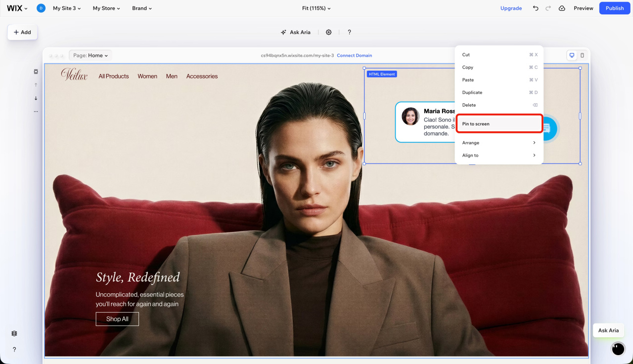The height and width of the screenshot is (364, 633).
Task: Open the layers panel icon
Action: [14, 333]
